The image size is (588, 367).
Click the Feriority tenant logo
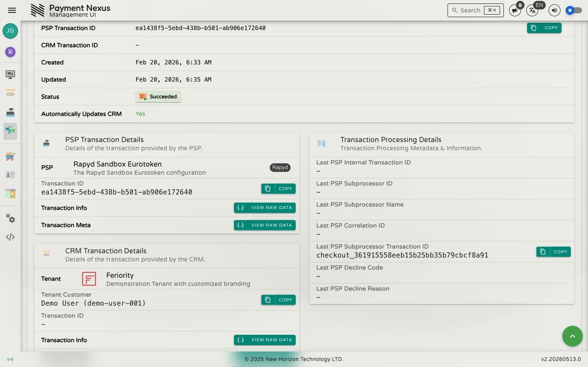89,279
